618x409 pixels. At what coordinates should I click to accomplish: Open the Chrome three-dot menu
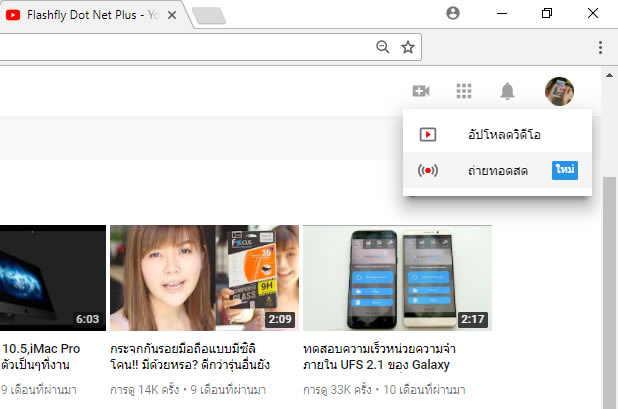(x=600, y=47)
